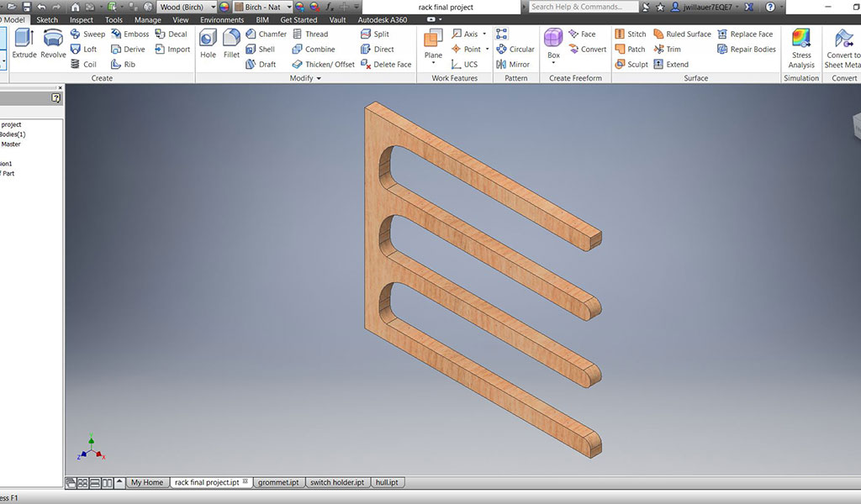The width and height of the screenshot is (861, 504).
Task: Choose the Fillet tool
Action: (x=231, y=44)
